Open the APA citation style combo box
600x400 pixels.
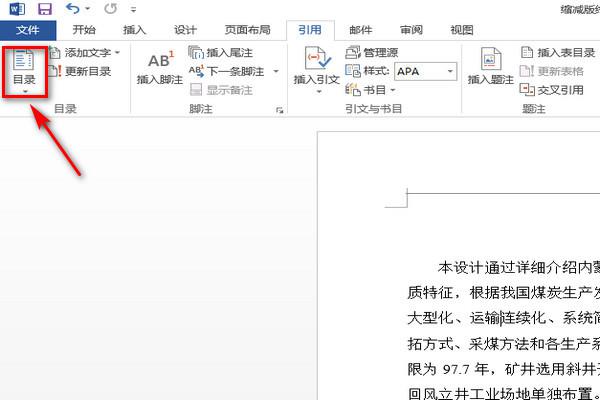point(426,71)
